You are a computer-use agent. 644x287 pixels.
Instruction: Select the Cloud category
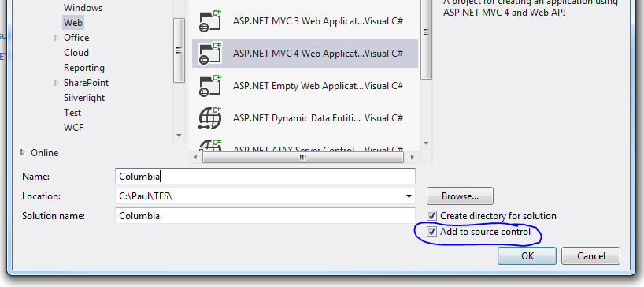coord(76,53)
